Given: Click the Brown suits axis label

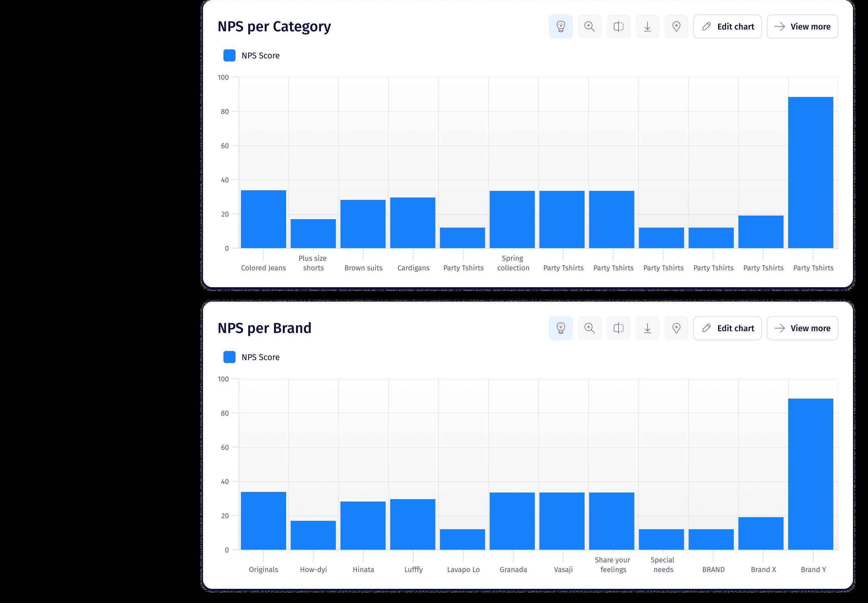Looking at the screenshot, I should click(364, 268).
